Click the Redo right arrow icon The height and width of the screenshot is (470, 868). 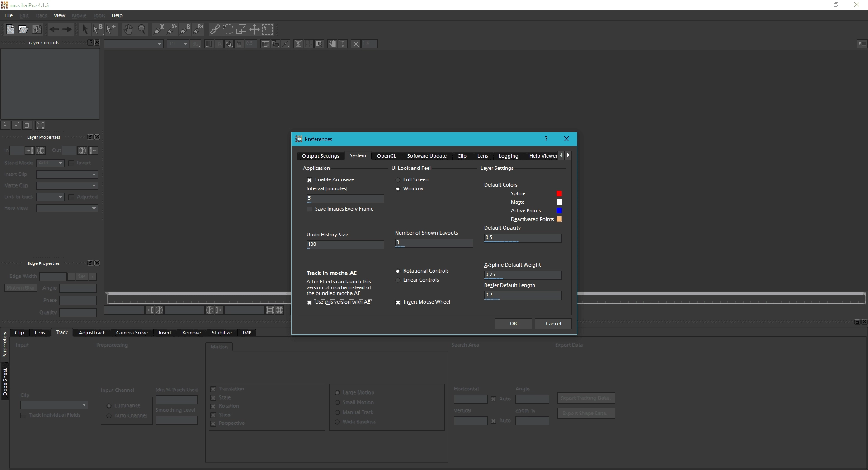click(67, 29)
